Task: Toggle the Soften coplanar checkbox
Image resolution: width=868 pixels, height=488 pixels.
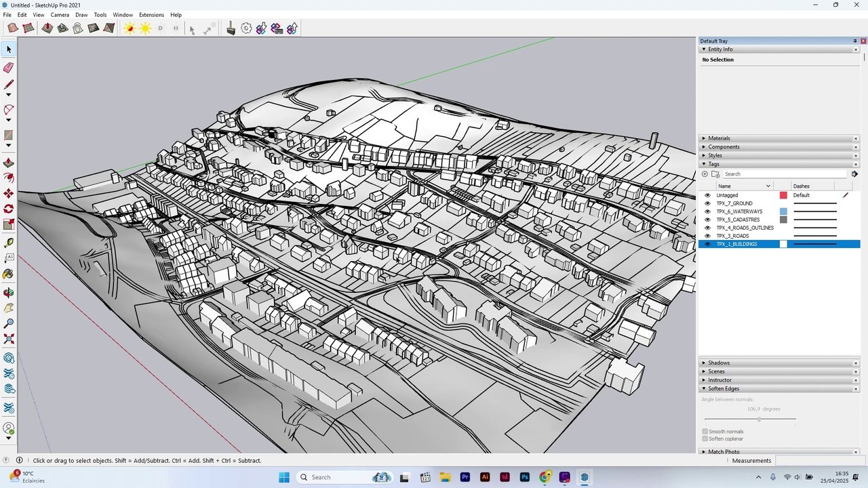Action: (x=705, y=439)
